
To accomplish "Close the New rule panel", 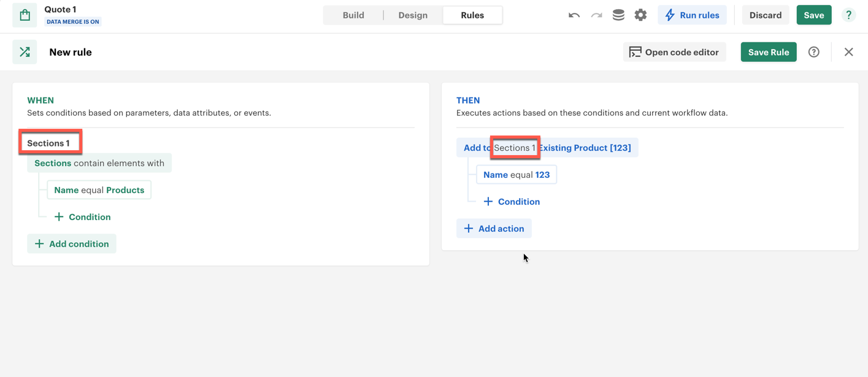I will pos(848,52).
